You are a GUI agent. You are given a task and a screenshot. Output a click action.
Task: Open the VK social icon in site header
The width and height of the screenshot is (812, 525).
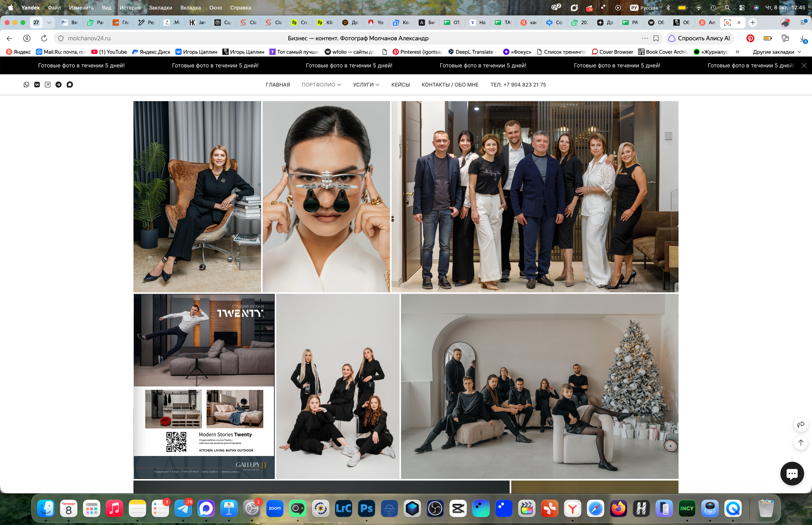point(37,85)
